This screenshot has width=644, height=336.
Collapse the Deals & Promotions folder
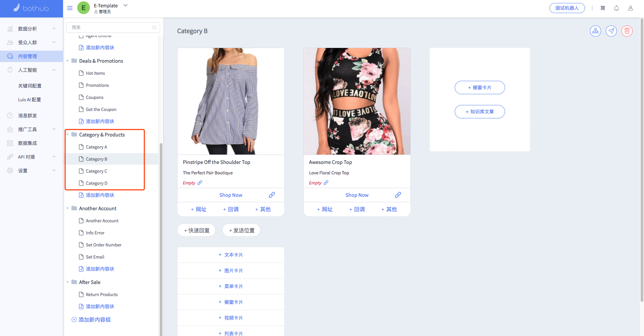[67, 61]
